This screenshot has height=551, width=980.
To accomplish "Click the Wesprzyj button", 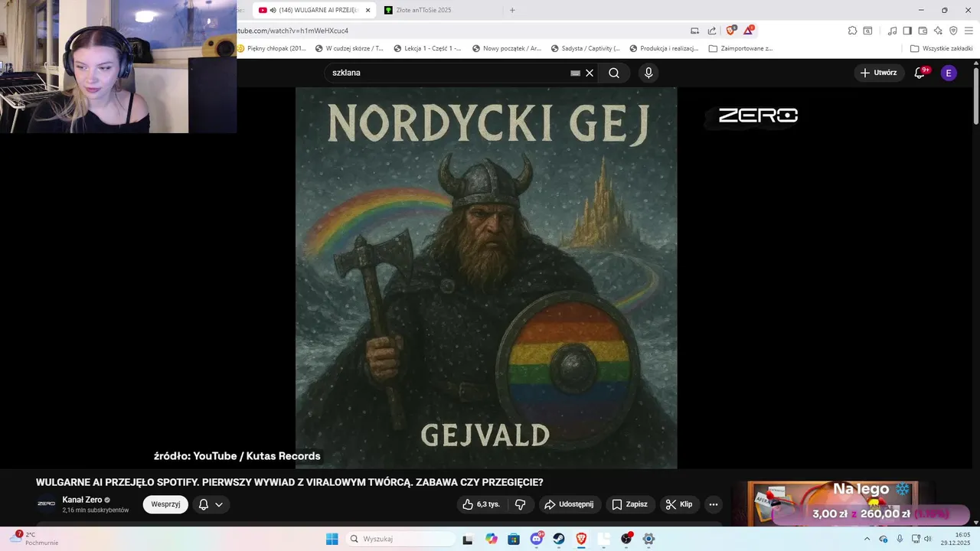I will tap(165, 504).
